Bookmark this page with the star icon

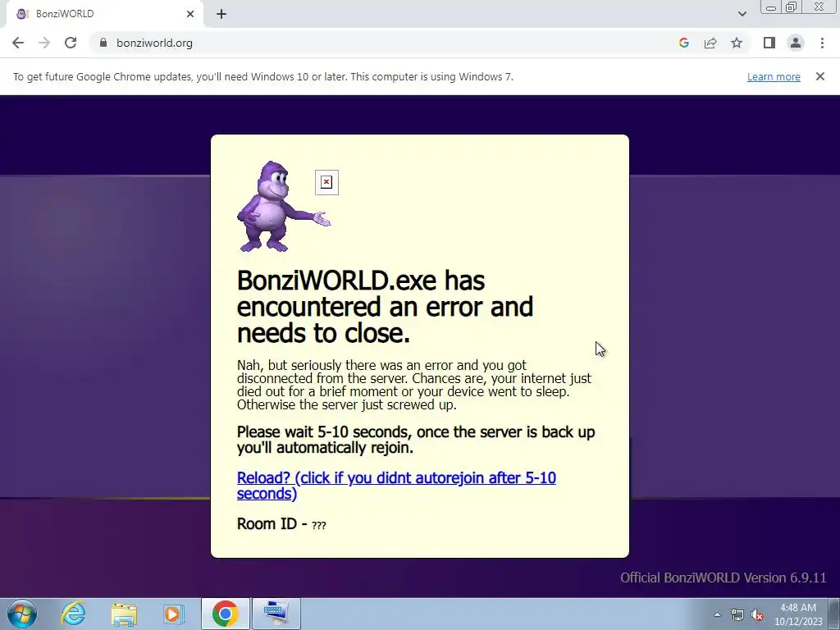[737, 43]
